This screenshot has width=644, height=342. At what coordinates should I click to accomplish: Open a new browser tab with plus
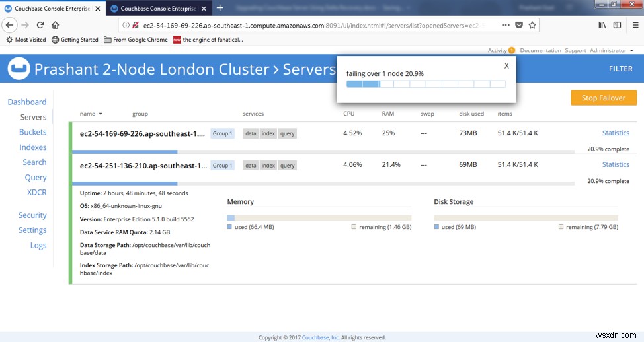[x=220, y=8]
